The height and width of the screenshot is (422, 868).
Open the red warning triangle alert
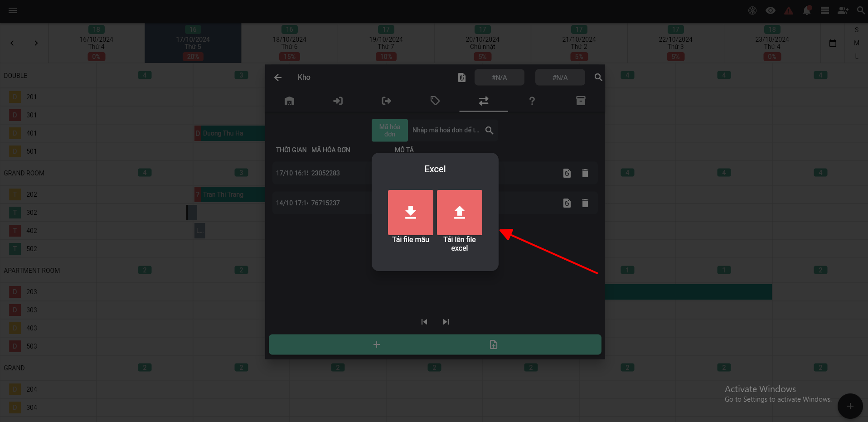tap(789, 10)
